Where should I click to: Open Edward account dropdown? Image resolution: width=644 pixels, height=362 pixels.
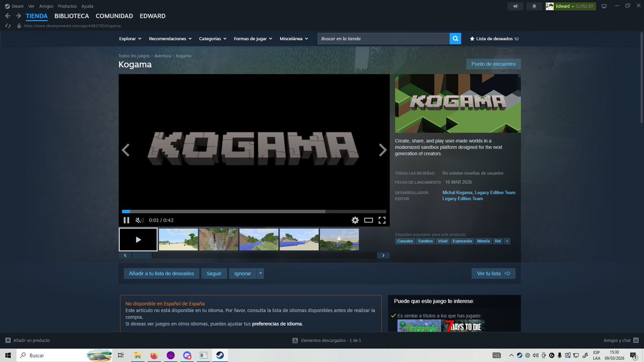coord(570,6)
